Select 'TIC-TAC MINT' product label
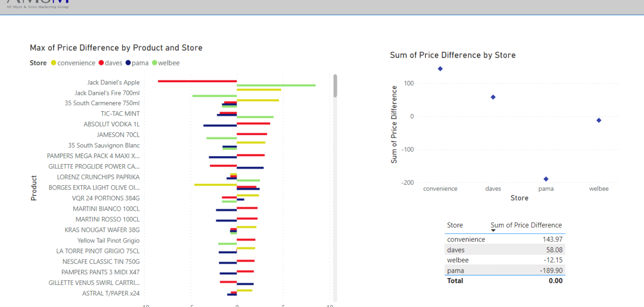This screenshot has height=307, width=644. pyautogui.click(x=120, y=114)
